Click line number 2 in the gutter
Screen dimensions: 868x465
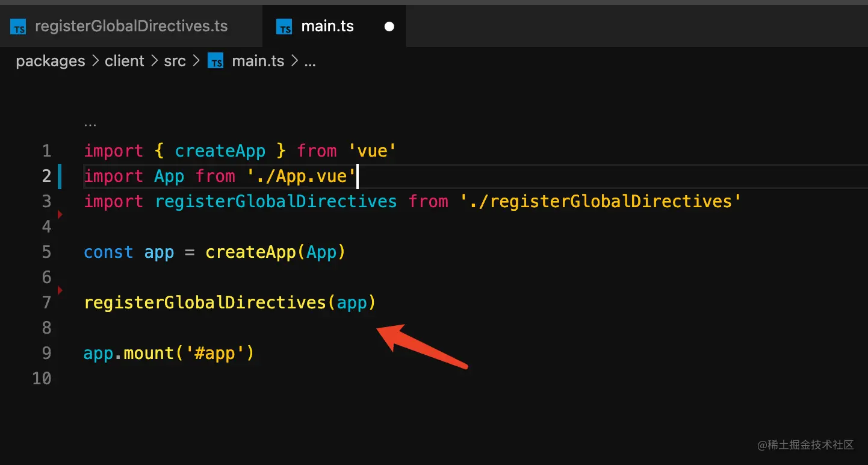(46, 176)
